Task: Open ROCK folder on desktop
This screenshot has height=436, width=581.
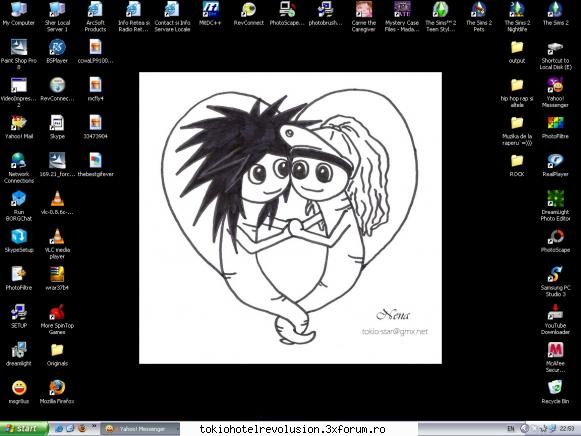Action: click(517, 165)
